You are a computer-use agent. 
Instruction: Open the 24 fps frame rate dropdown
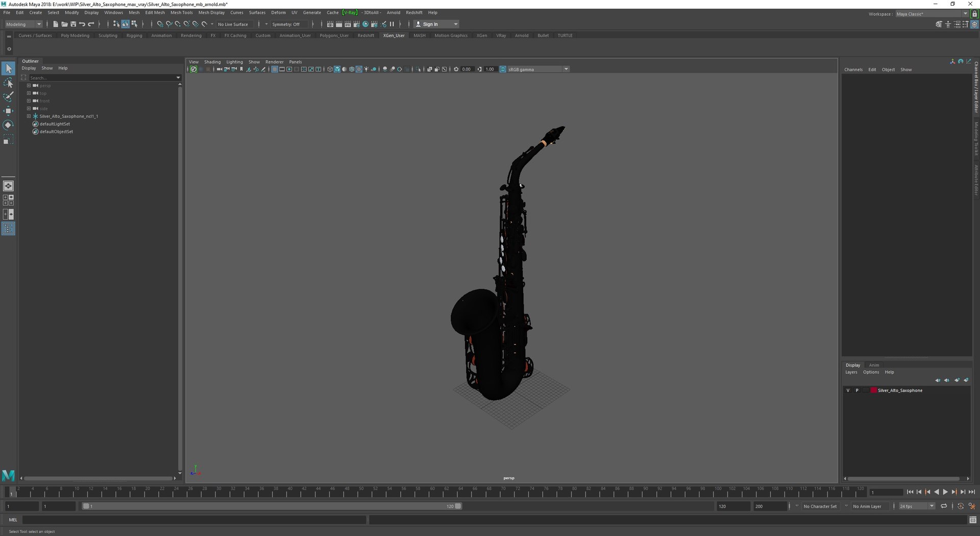click(x=917, y=506)
